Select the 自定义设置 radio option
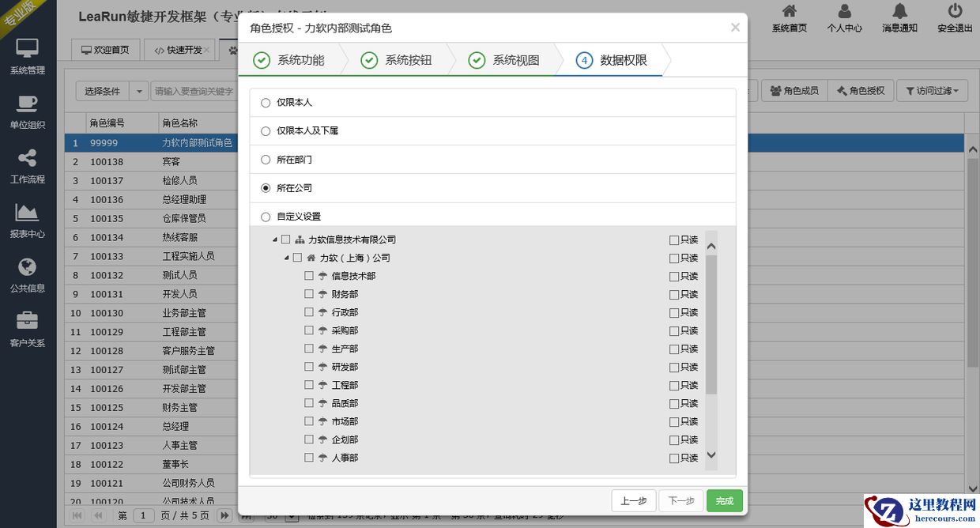980x528 pixels. coord(266,217)
